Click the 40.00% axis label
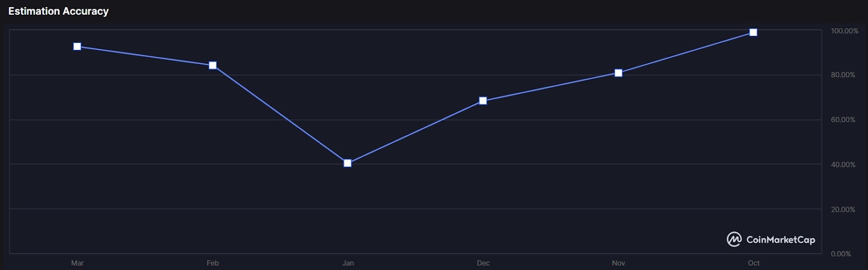The width and height of the screenshot is (868, 270). (843, 165)
